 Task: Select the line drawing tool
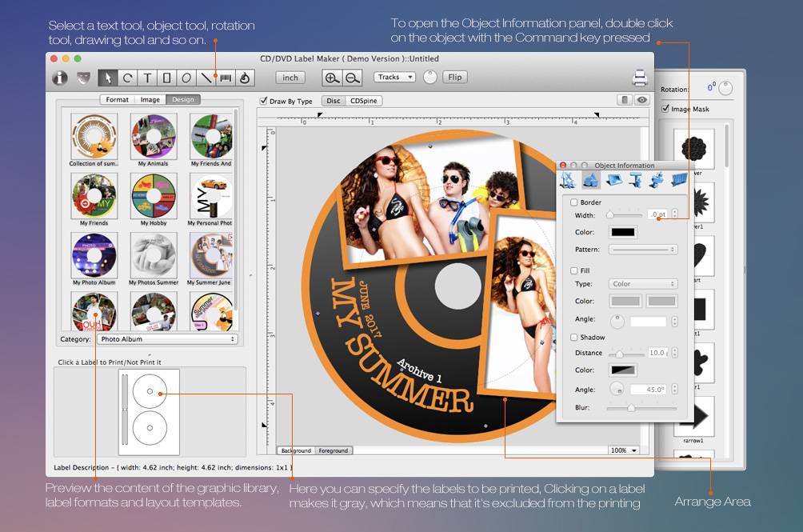(x=205, y=78)
